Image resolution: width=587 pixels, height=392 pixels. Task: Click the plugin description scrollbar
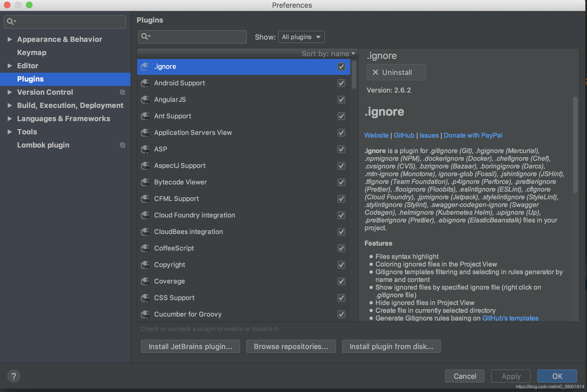click(x=575, y=145)
